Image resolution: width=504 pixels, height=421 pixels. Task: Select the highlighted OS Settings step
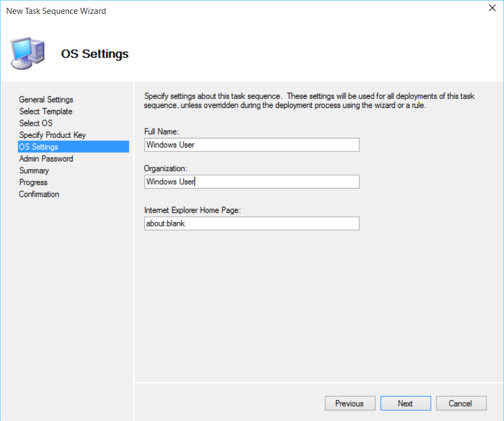(x=38, y=147)
